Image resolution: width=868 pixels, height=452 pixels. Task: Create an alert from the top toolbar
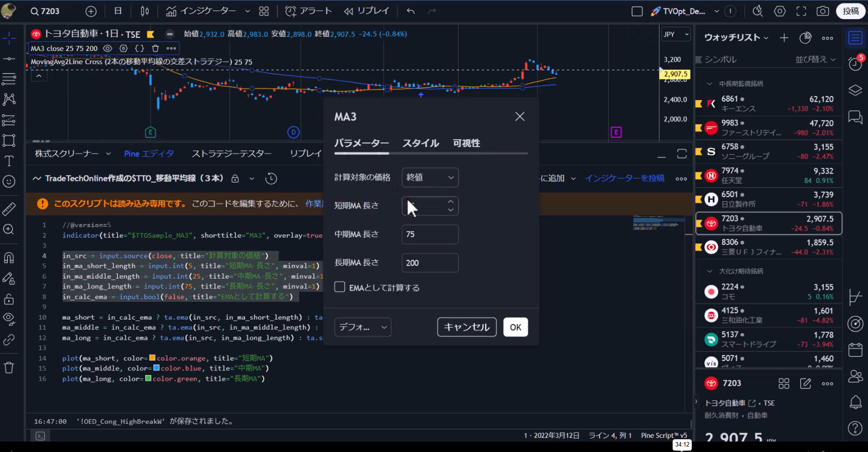pos(308,11)
